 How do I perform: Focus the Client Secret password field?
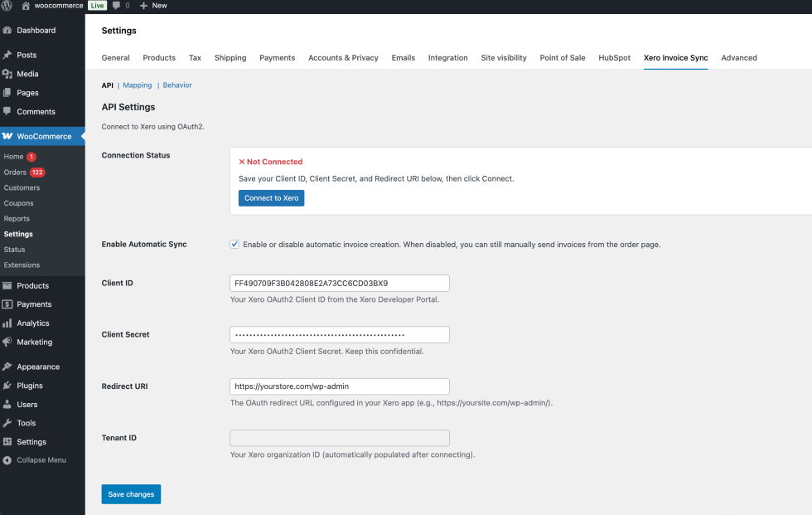click(x=340, y=335)
